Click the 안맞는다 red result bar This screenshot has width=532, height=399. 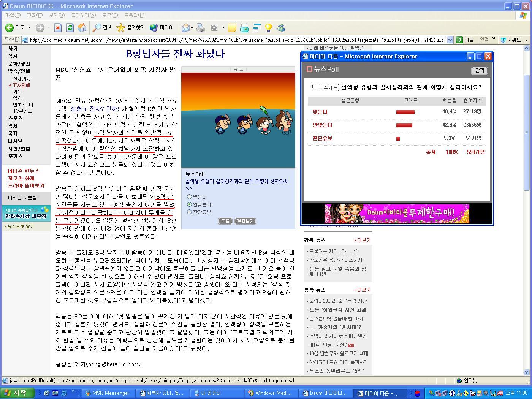coord(404,125)
